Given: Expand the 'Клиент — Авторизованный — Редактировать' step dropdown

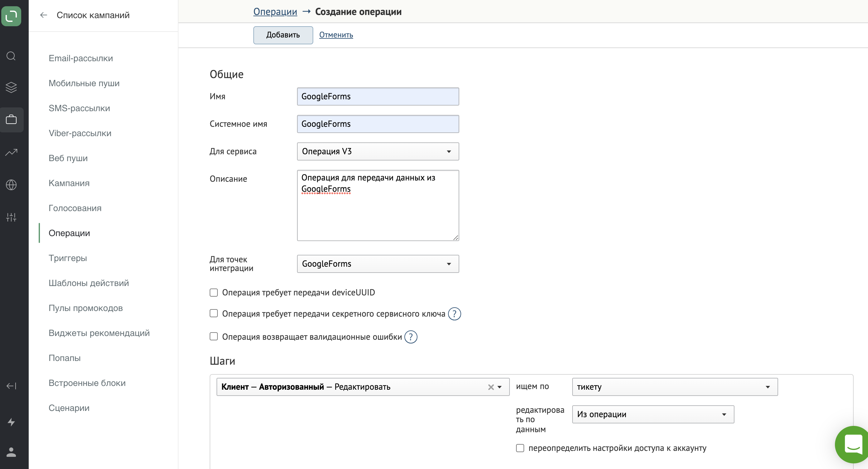Looking at the screenshot, I should coord(363,387).
